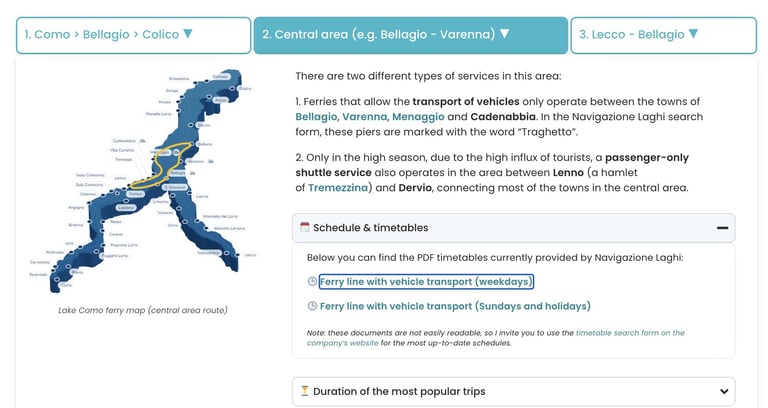Follow the Menaggio link
Image resolution: width=768 pixels, height=408 pixels.
[x=418, y=117]
